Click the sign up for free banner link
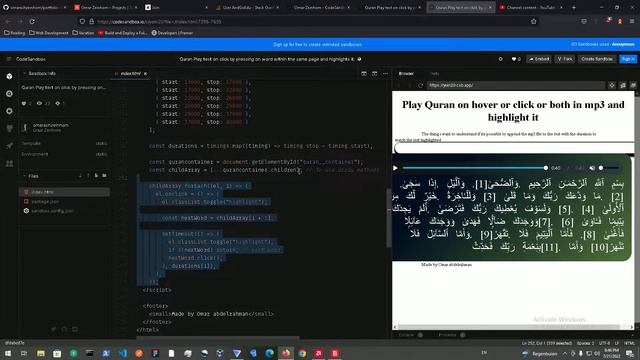The image size is (640, 360). (318, 44)
